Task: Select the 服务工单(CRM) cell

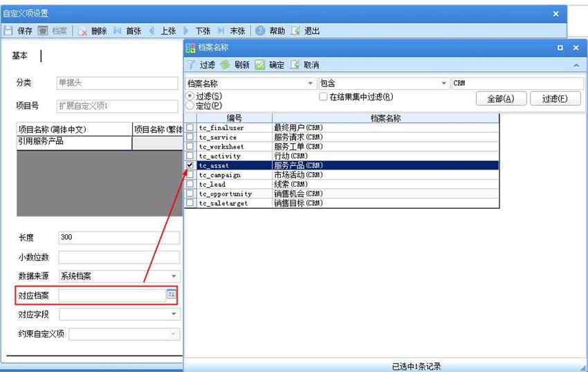Action: pos(386,147)
